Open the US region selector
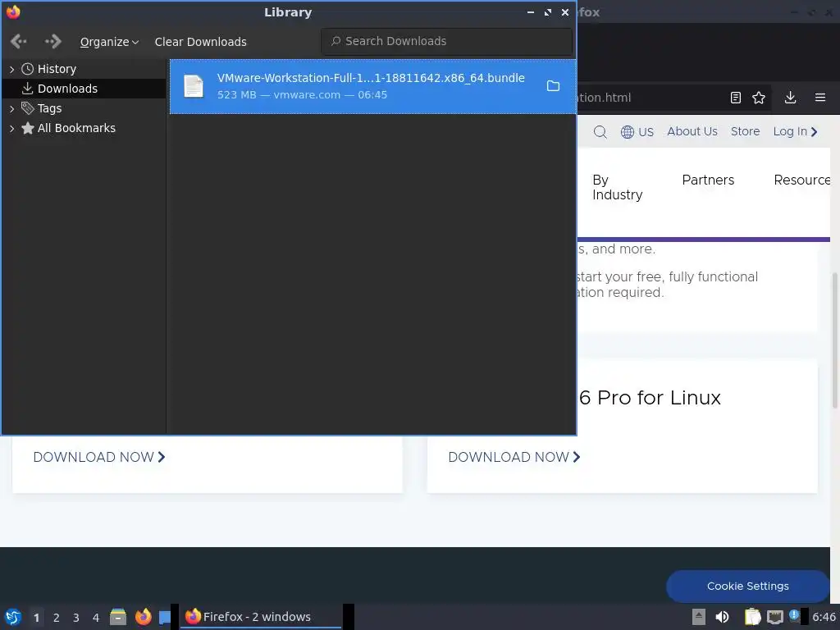840x630 pixels. pyautogui.click(x=637, y=132)
